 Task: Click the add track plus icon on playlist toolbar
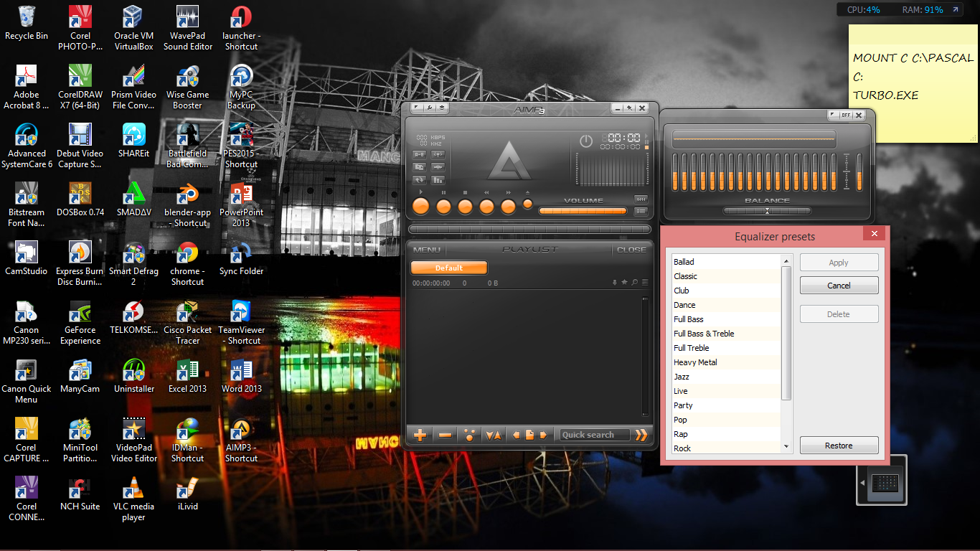(x=420, y=435)
